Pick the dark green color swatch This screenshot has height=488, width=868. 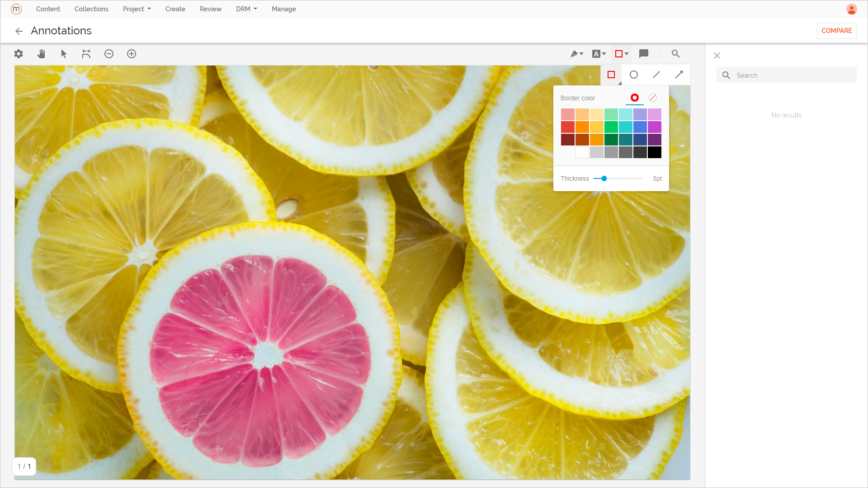click(611, 140)
